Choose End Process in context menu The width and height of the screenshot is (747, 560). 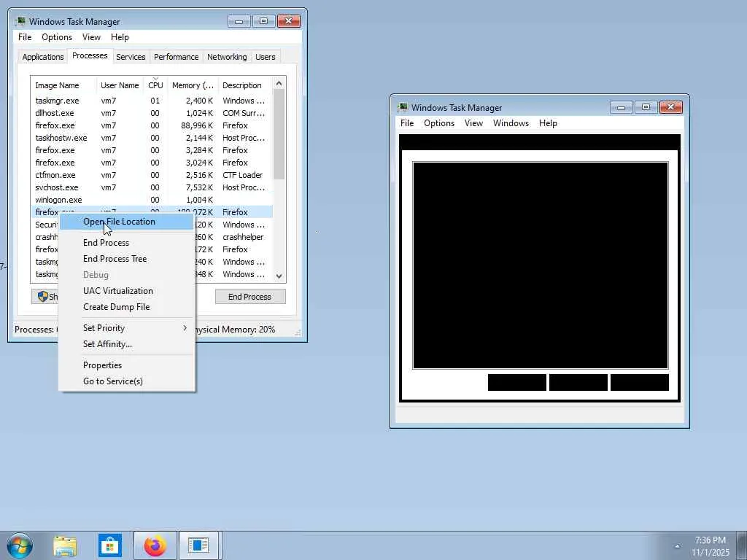(126, 242)
